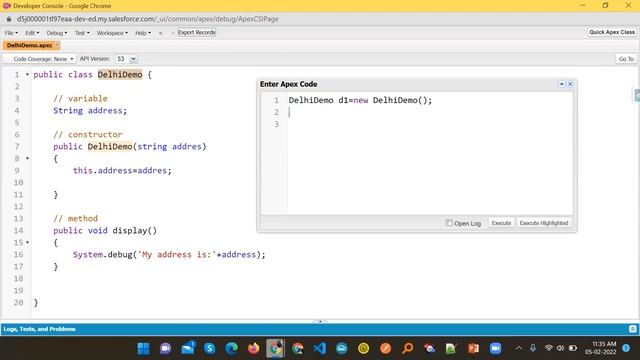Click the volume speaker tray icon

pos(560,348)
